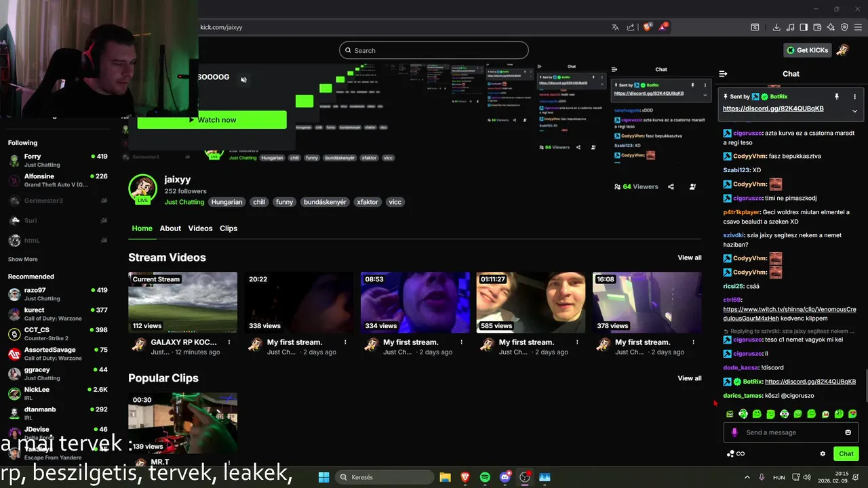868x488 pixels.
Task: Open options menu for 01:11:27 video
Action: 577,342
